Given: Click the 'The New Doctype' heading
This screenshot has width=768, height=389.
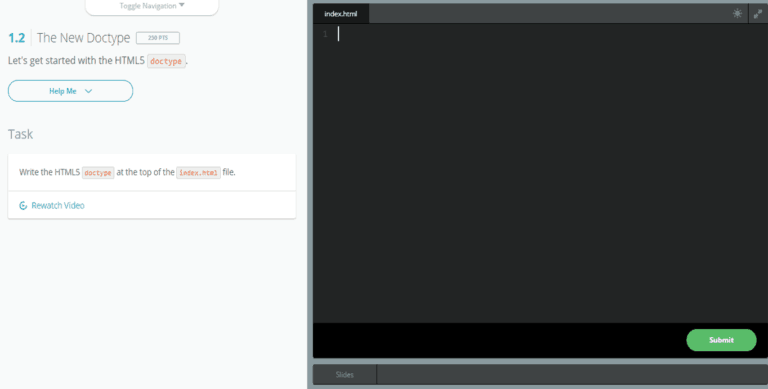Looking at the screenshot, I should [x=83, y=38].
